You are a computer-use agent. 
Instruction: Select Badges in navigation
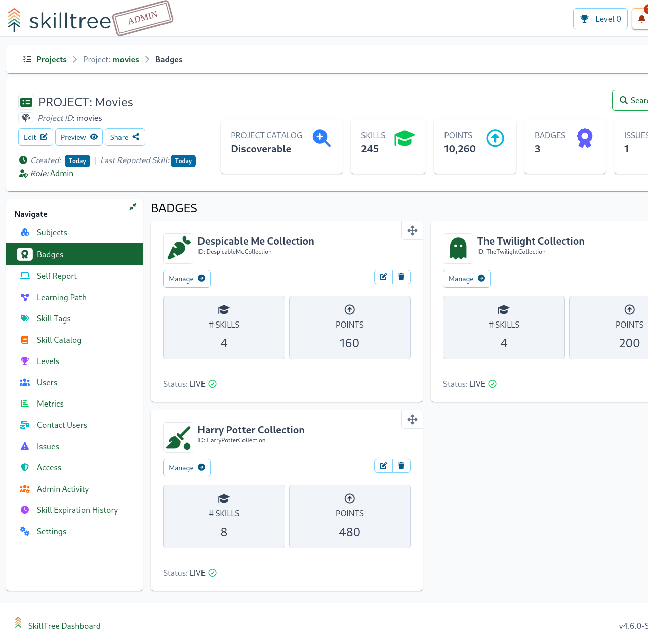point(74,254)
